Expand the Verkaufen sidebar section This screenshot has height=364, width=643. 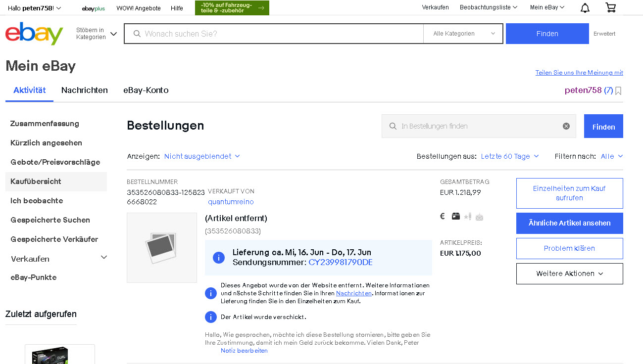103,258
